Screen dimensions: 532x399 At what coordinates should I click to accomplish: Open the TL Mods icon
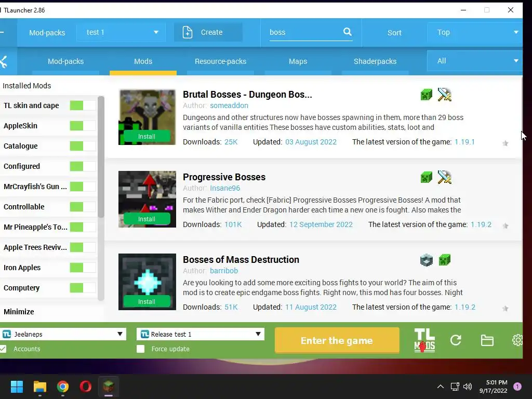pos(424,340)
